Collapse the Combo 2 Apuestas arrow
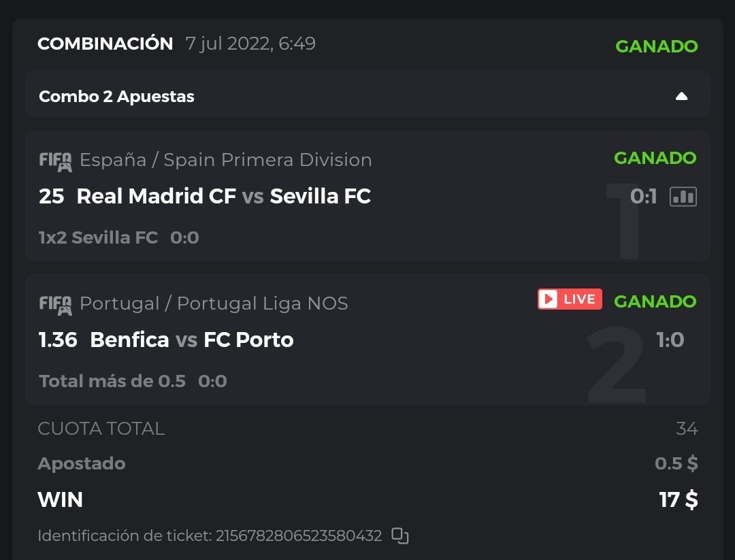 [681, 97]
